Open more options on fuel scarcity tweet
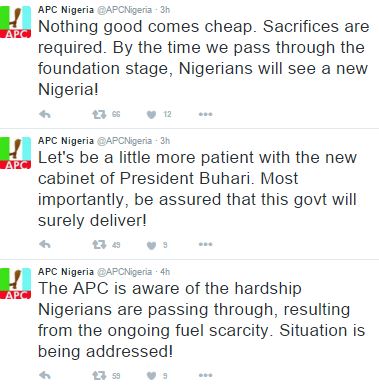379x386 pixels. [205, 375]
